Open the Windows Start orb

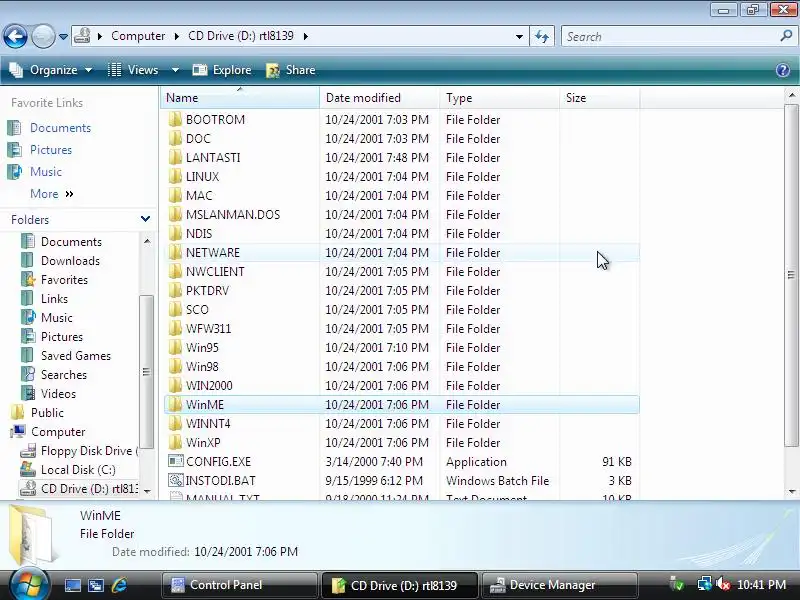(x=29, y=584)
